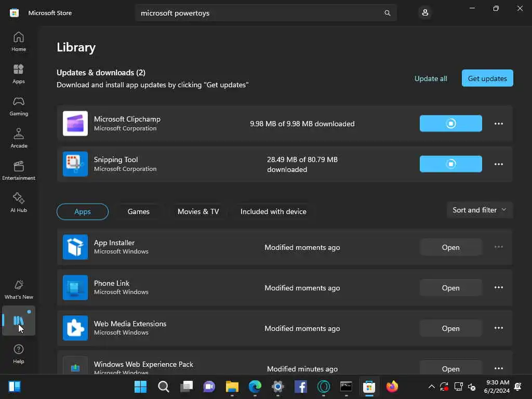
Task: Open more options for Snipping Tool
Action: (x=498, y=164)
